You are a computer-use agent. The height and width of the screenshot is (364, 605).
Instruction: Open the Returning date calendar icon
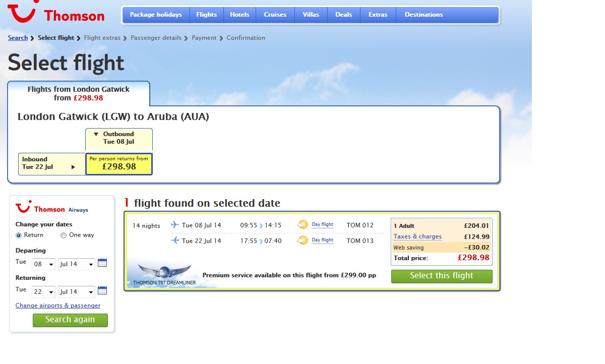click(x=102, y=290)
